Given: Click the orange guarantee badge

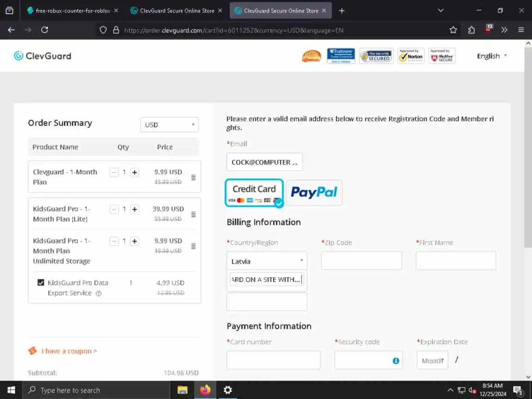Looking at the screenshot, I should [x=311, y=56].
